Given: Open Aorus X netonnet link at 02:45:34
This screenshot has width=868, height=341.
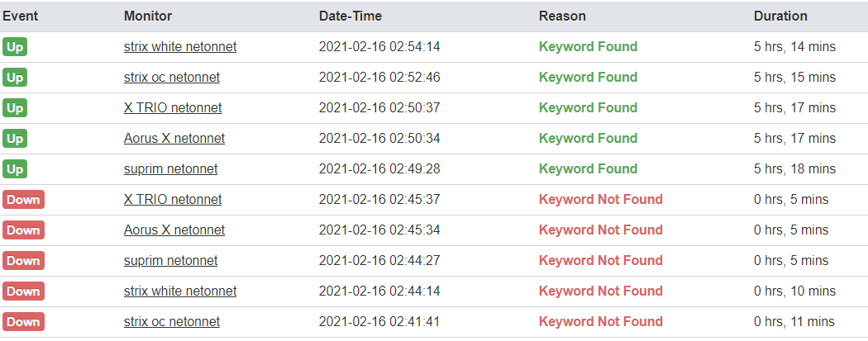Looking at the screenshot, I should [174, 230].
